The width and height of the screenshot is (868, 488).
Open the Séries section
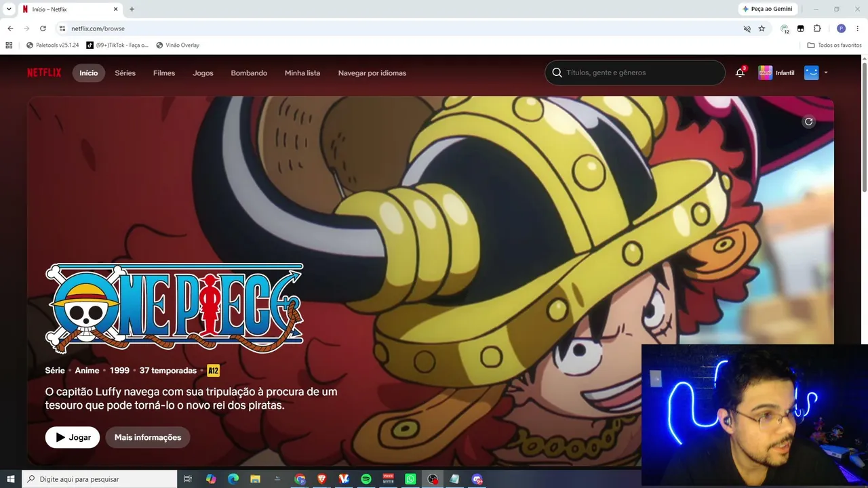[125, 73]
